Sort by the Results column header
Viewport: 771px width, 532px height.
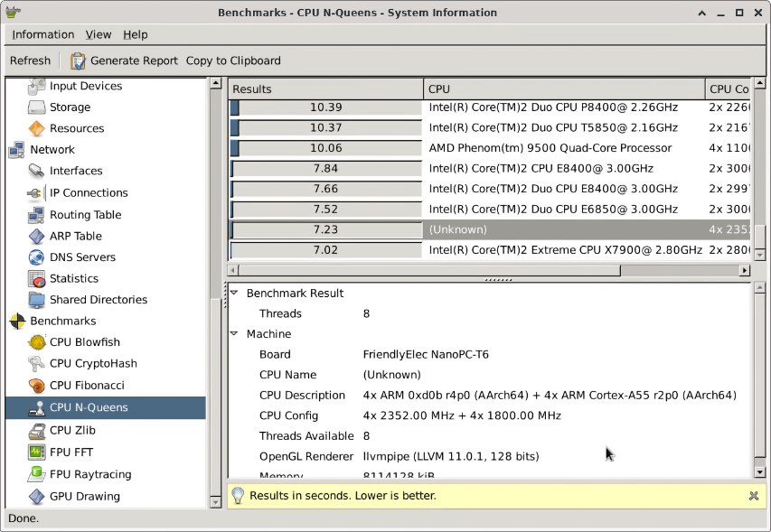pos(325,89)
